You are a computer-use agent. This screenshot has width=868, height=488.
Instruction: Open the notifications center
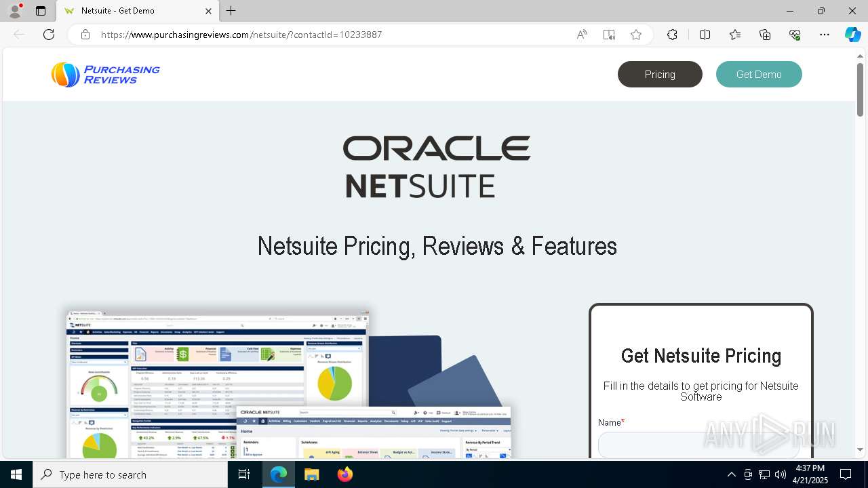[x=846, y=474]
